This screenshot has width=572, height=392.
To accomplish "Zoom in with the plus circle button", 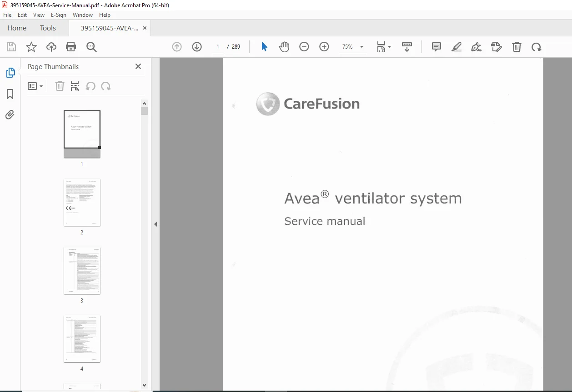I will point(324,47).
